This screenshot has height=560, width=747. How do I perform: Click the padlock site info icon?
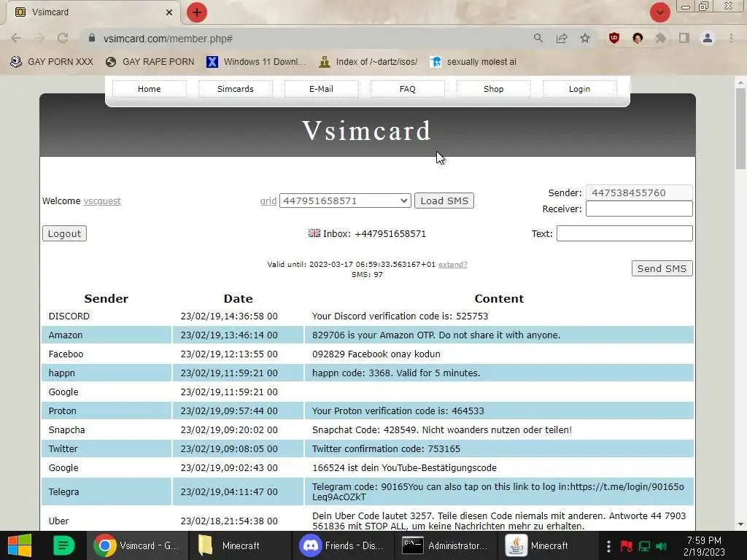point(92,38)
